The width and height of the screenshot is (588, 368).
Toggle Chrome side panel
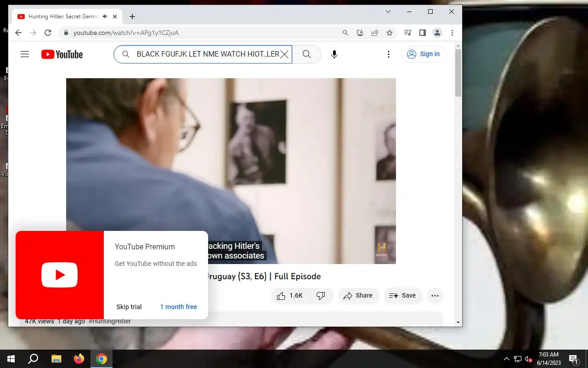click(423, 33)
